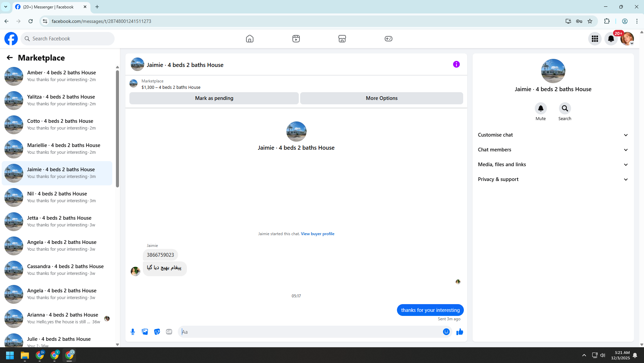Click the browser address bar URL

pos(101,21)
